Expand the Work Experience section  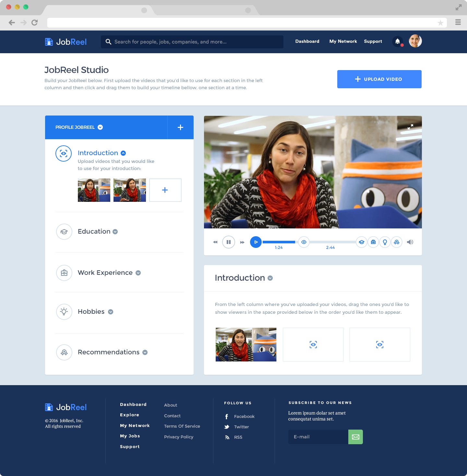click(138, 273)
